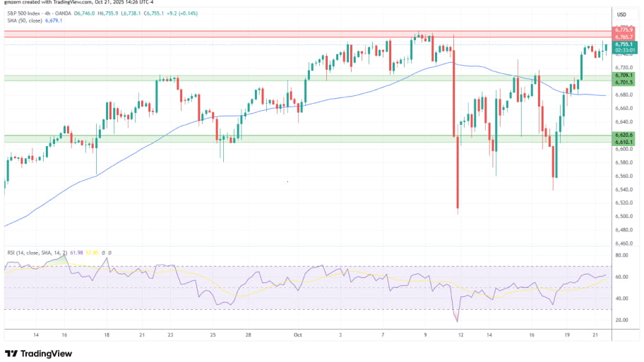
Task: Select the RSI (14, close, SMA) indicator legend
Action: [x=35, y=253]
